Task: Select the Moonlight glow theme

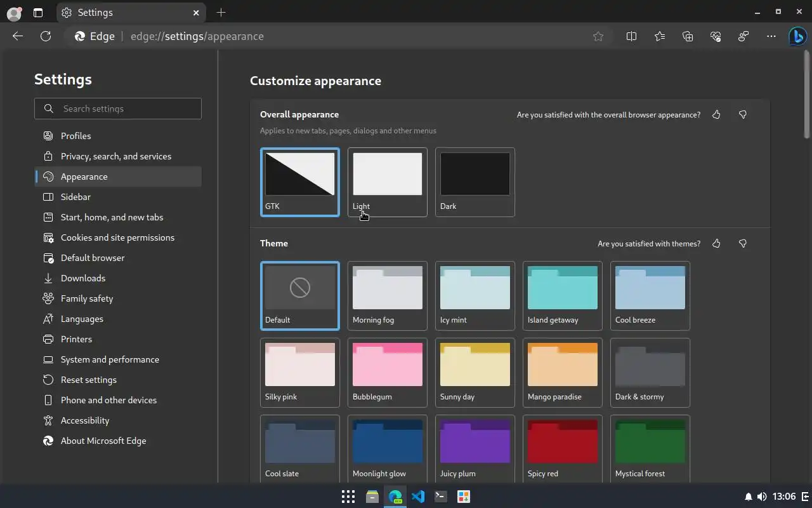Action: [388, 449]
